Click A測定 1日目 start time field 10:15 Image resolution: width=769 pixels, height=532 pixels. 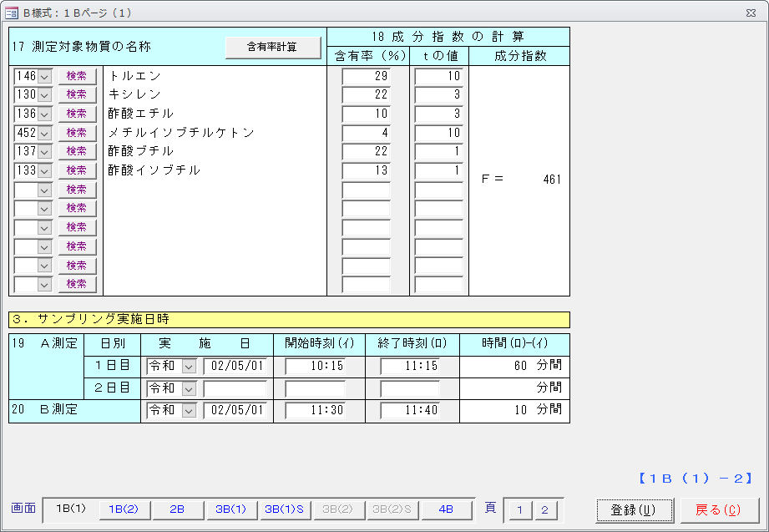(x=316, y=366)
